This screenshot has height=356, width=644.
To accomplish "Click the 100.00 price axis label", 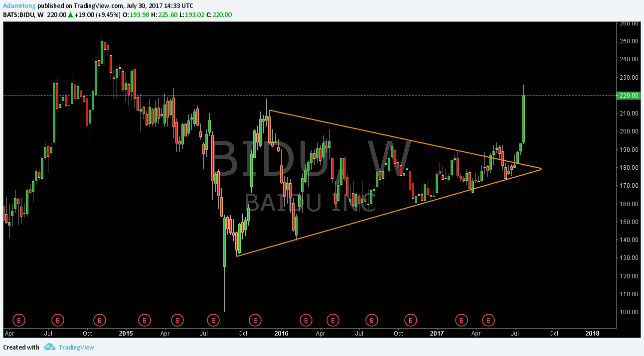I will coord(629,312).
